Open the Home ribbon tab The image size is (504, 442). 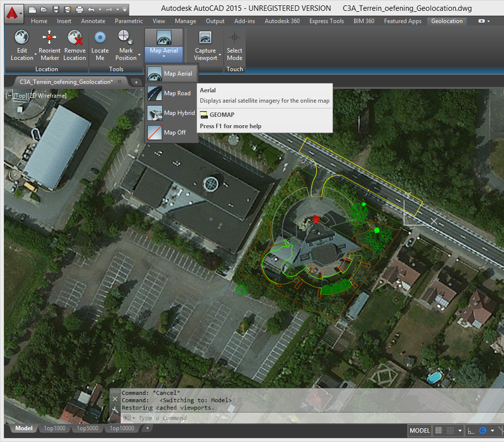(x=39, y=21)
